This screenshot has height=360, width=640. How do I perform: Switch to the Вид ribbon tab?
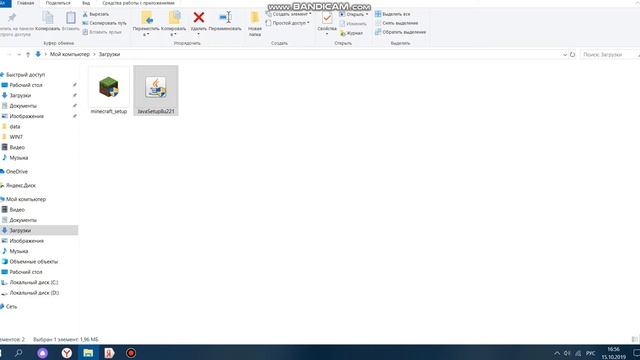(x=86, y=3)
